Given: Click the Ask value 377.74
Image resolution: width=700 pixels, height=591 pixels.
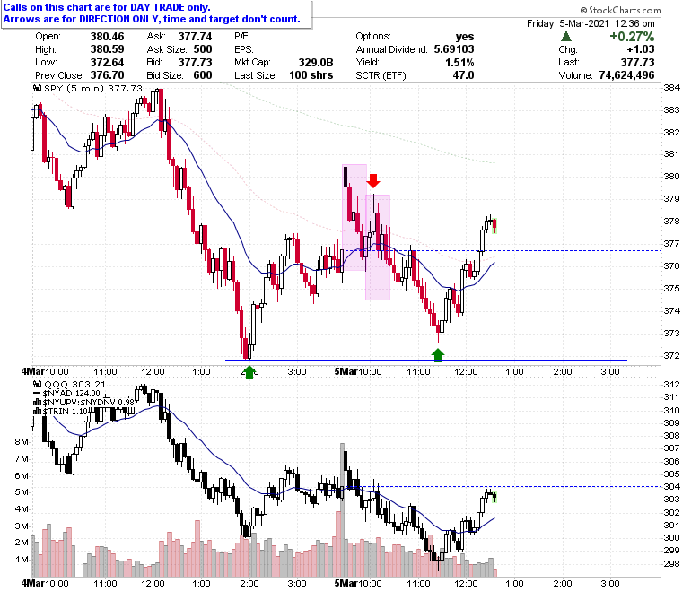Looking at the screenshot, I should coord(195,36).
